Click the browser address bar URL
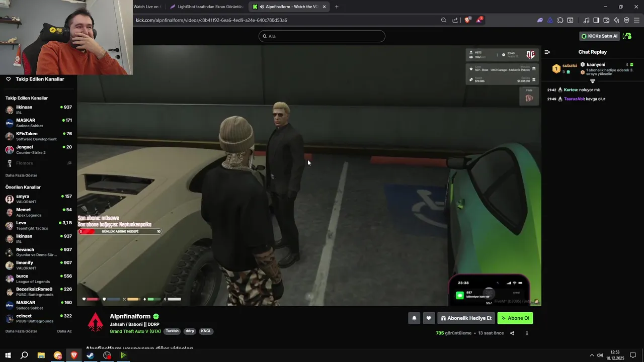 (211, 20)
